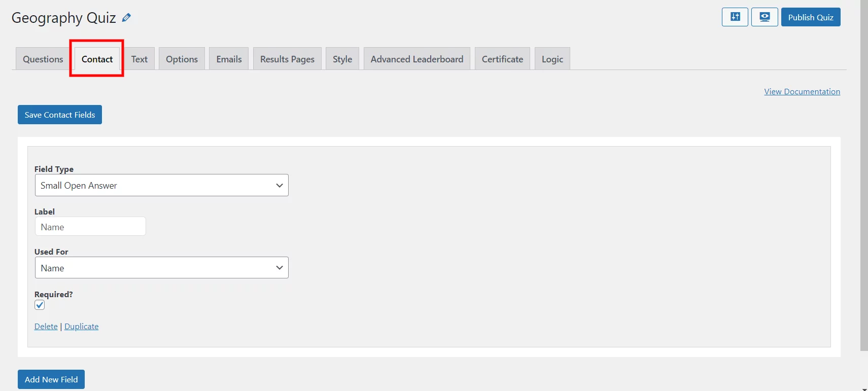Viewport: 868px width, 391px height.
Task: Publish the quiz with Publish Quiz button
Action: coord(811,17)
